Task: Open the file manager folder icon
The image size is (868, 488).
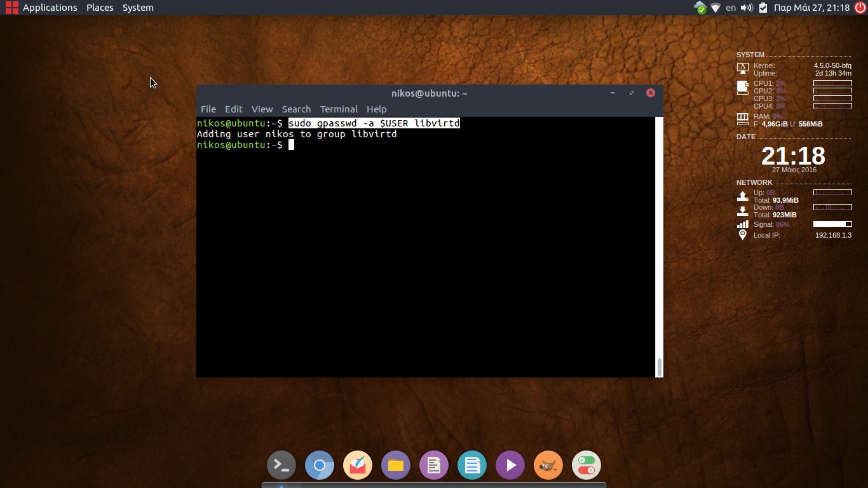Action: 396,466
